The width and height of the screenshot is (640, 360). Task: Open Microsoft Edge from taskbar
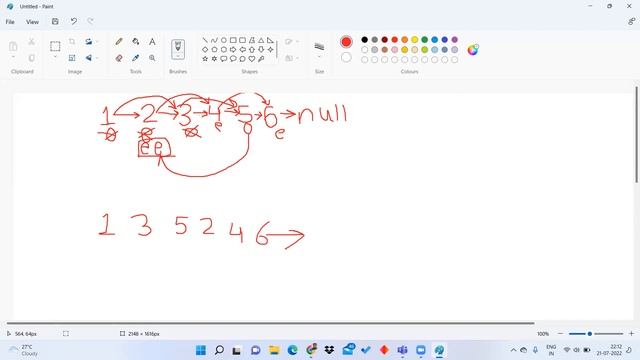point(292,350)
